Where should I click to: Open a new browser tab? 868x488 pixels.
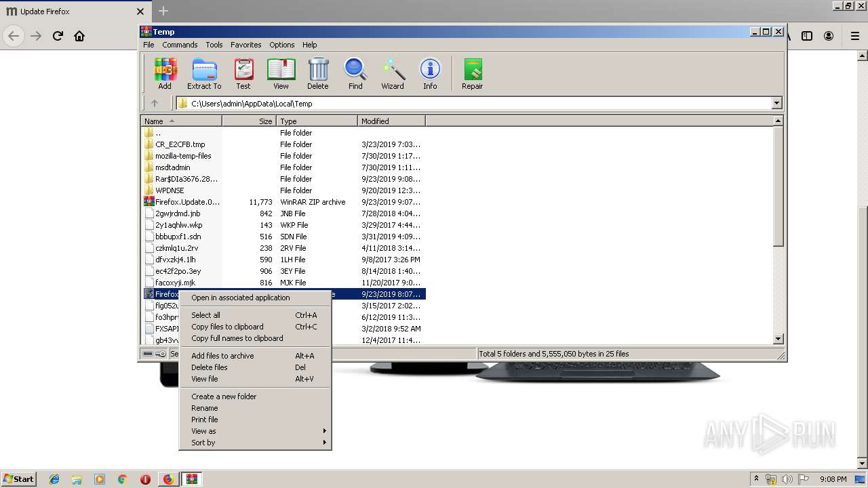[163, 11]
